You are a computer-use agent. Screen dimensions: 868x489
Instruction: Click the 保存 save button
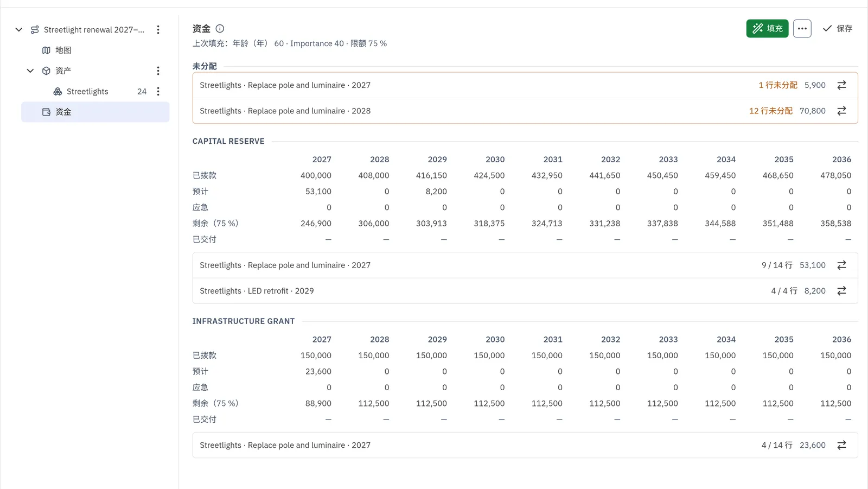coord(837,28)
